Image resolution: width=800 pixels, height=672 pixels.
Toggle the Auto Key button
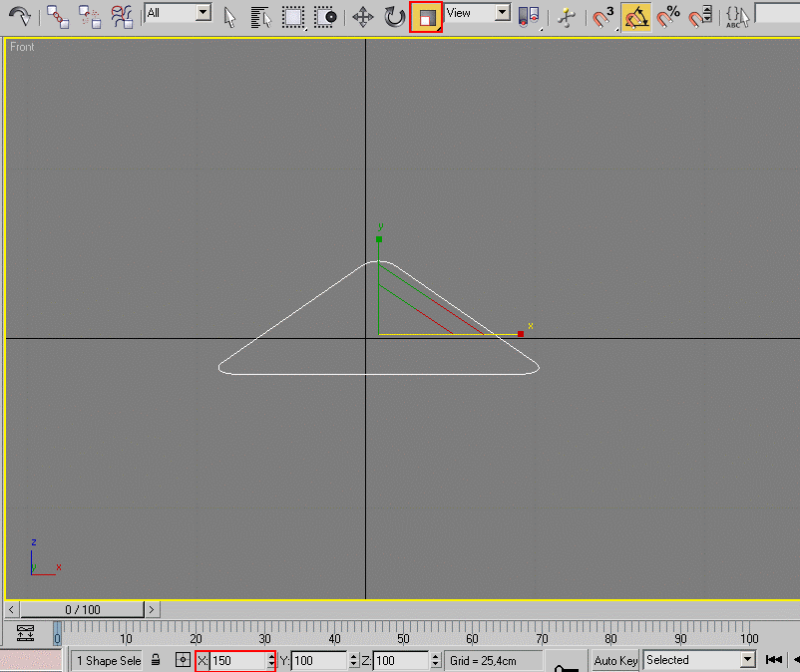[615, 661]
